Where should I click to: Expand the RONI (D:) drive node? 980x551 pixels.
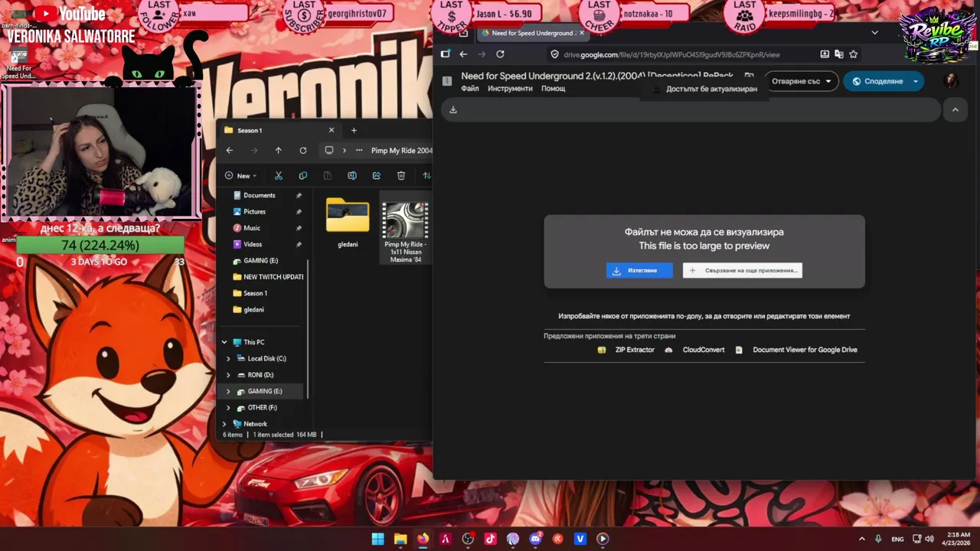pyautogui.click(x=228, y=375)
